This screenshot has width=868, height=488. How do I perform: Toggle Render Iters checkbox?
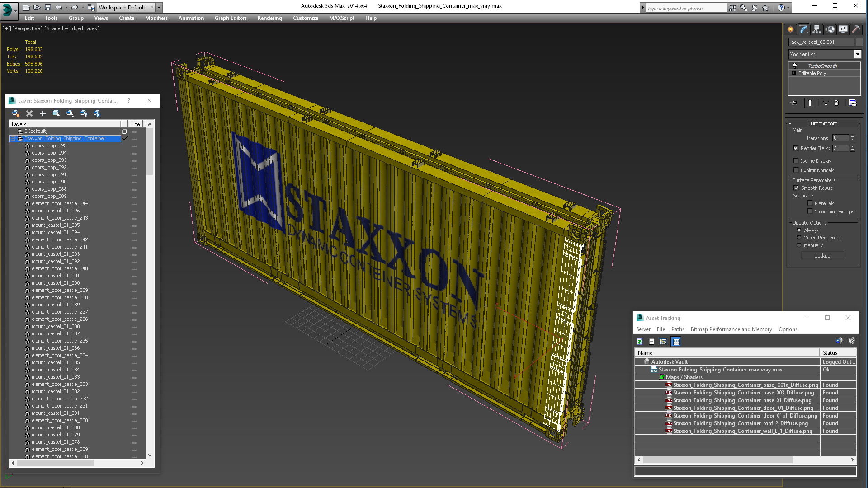pos(796,148)
